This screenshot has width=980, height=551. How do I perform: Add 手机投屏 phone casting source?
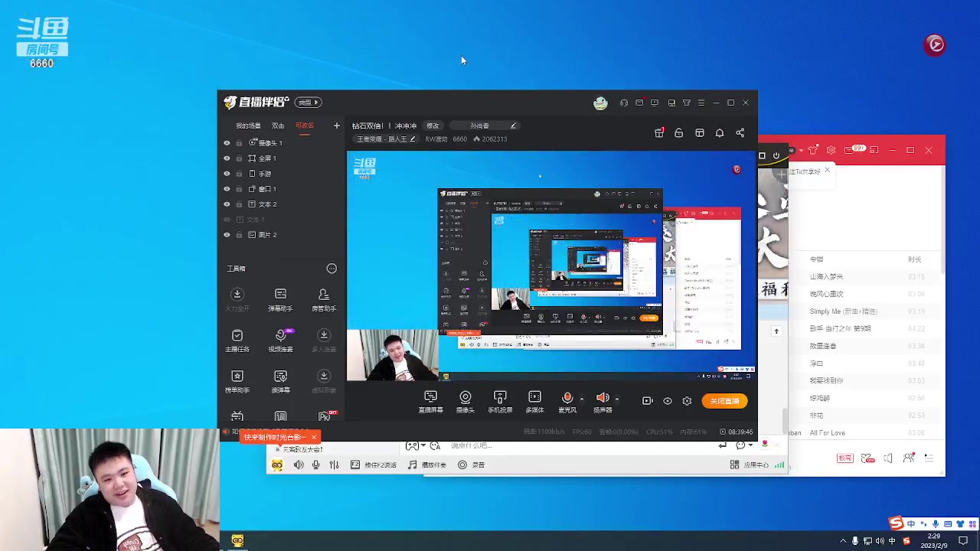(x=500, y=401)
